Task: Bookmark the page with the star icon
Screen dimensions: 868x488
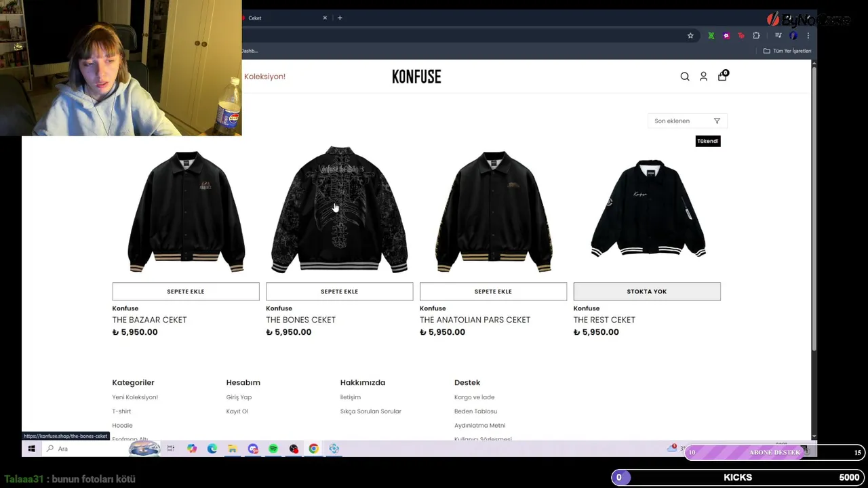Action: coord(690,36)
